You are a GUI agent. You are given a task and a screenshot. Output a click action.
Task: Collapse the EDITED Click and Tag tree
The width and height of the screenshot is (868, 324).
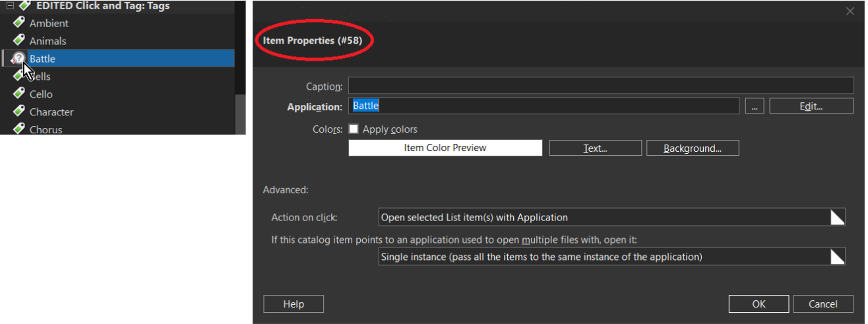pyautogui.click(x=10, y=5)
